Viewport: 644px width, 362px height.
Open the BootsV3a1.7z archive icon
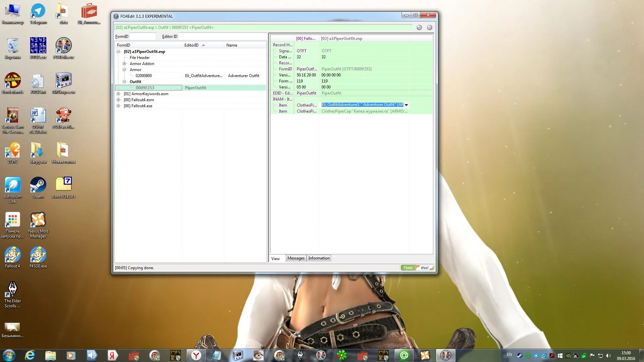(x=63, y=188)
